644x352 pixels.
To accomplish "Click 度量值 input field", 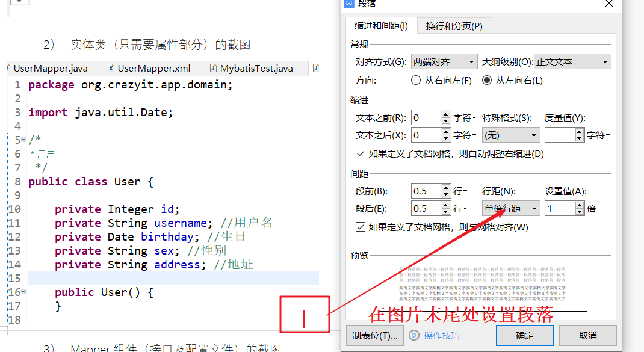I will tap(560, 135).
